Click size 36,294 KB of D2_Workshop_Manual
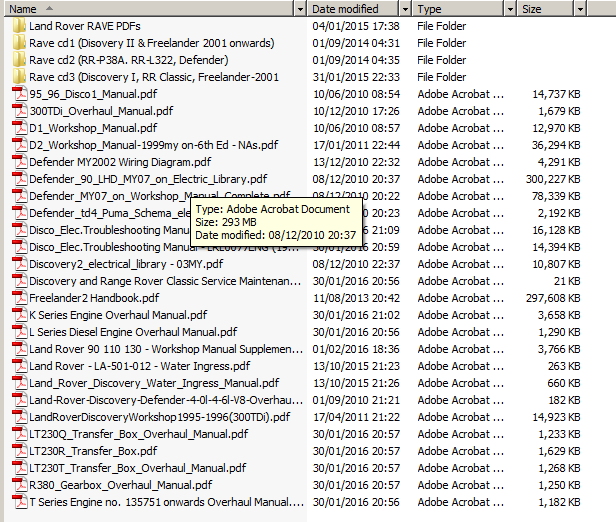The width and height of the screenshot is (616, 522). pos(556,145)
